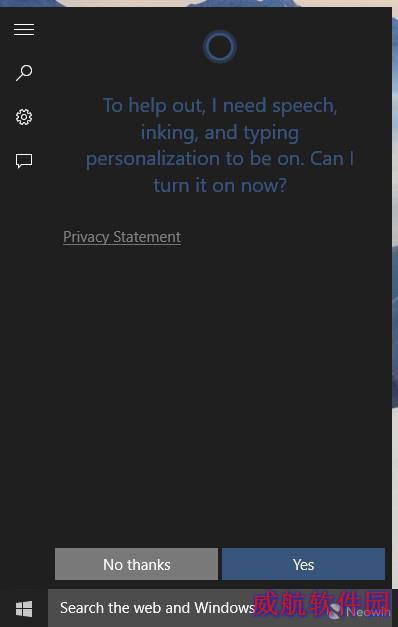Focus the Search the web and Windows box

point(220,608)
